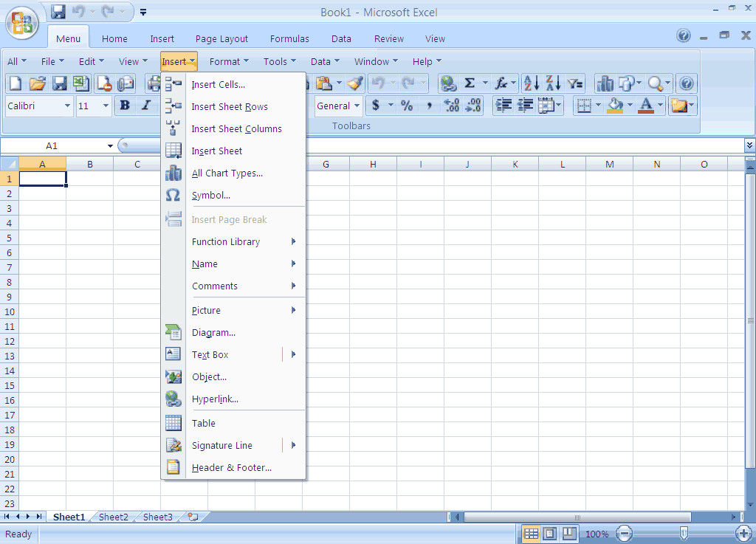Switch to Page Layout view in status bar

549,534
